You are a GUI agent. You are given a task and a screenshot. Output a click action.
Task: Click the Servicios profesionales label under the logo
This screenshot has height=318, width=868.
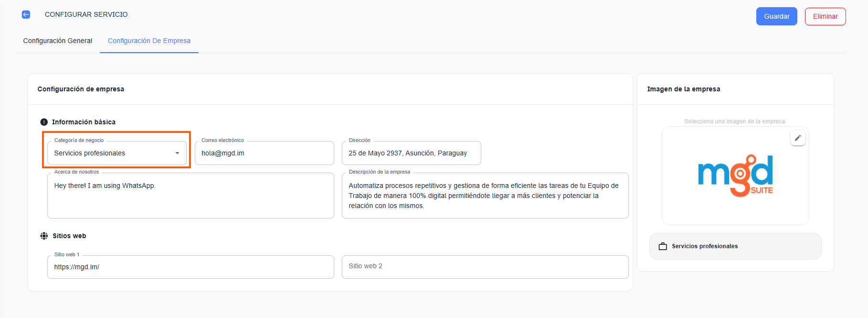coord(705,246)
